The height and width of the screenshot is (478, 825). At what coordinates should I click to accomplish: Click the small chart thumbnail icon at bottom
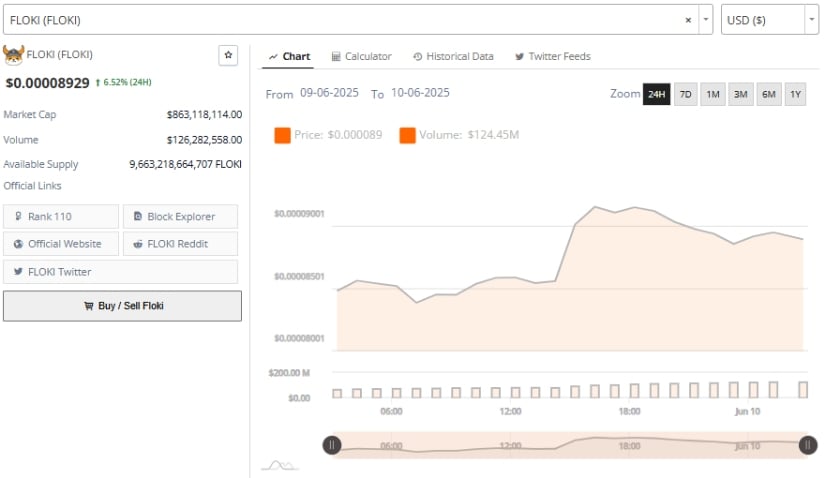[x=279, y=465]
